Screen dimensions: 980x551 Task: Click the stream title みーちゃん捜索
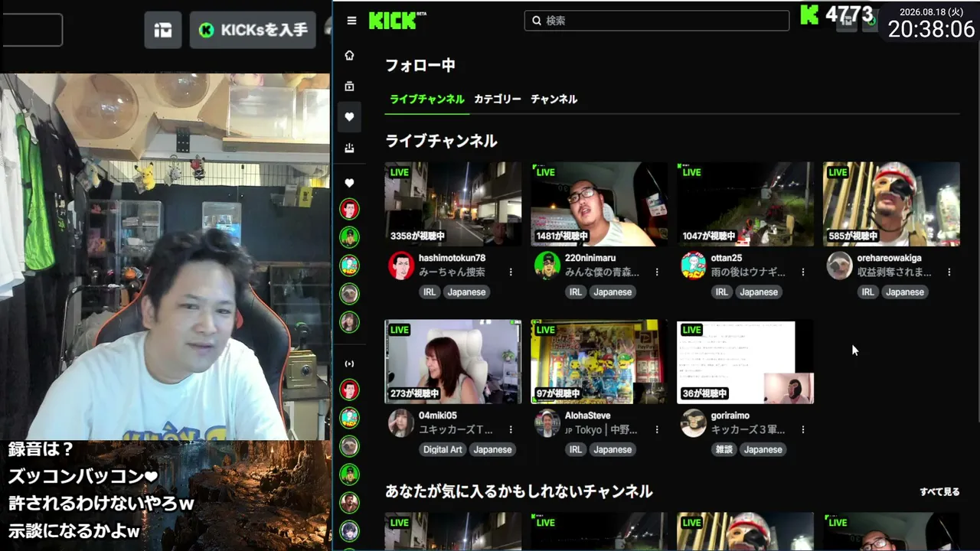452,272
